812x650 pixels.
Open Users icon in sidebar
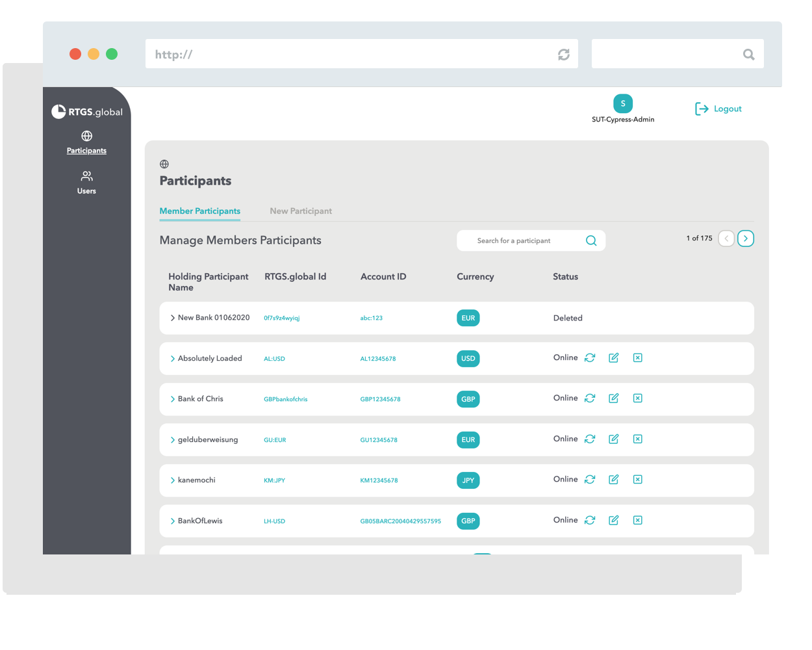[86, 176]
